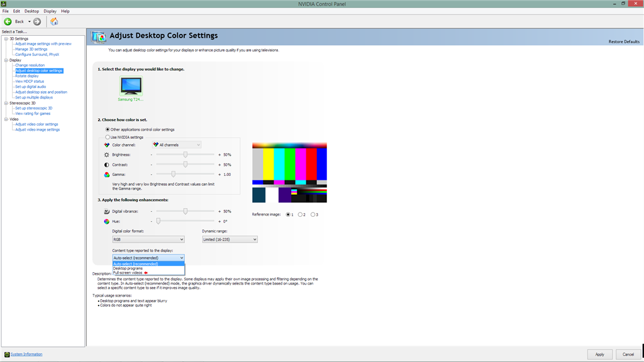Click the Forward arrow icon in toolbar
The height and width of the screenshot is (362, 644).
click(x=37, y=21)
